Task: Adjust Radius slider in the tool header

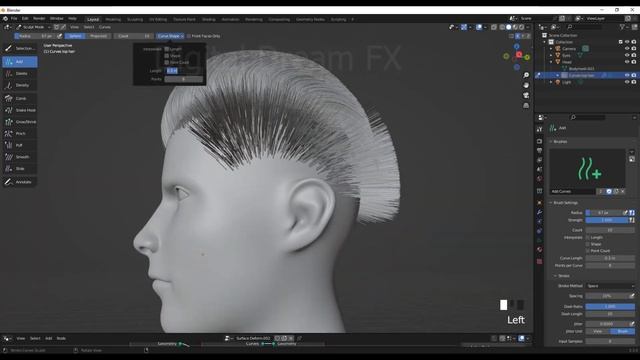Action: point(35,36)
